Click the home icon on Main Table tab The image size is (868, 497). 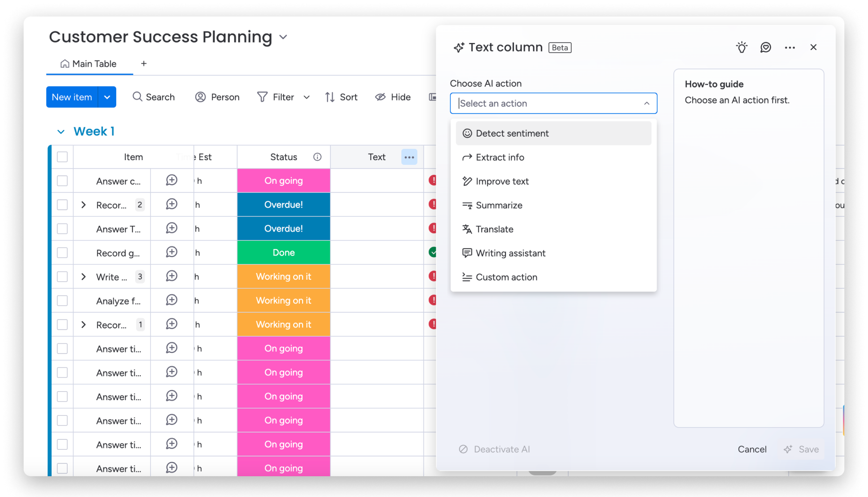coord(65,64)
